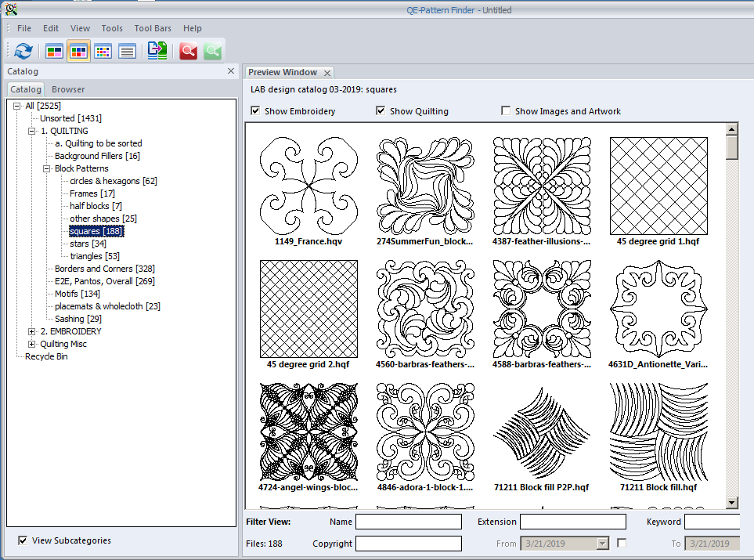Collapse the All [2525] tree node
The image size is (754, 560).
16,106
